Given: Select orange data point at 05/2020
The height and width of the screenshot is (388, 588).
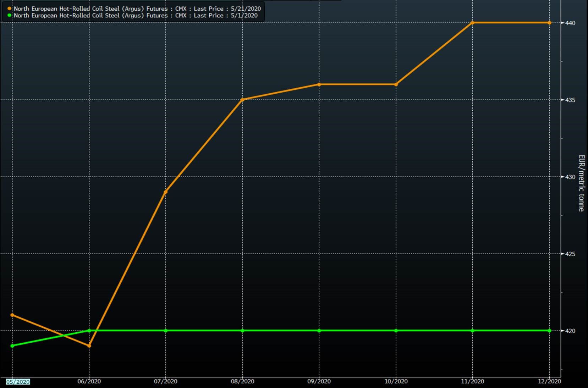Looking at the screenshot, I should [x=12, y=315].
